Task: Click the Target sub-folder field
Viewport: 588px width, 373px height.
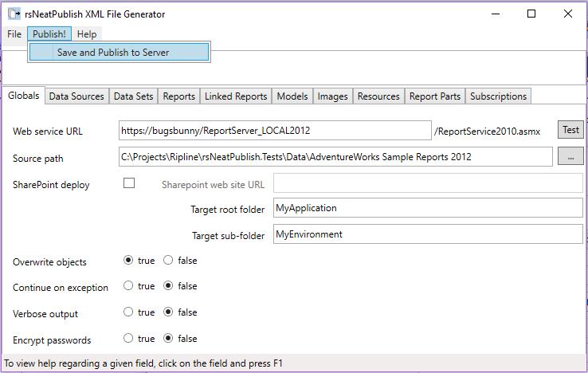Action: pyautogui.click(x=428, y=234)
